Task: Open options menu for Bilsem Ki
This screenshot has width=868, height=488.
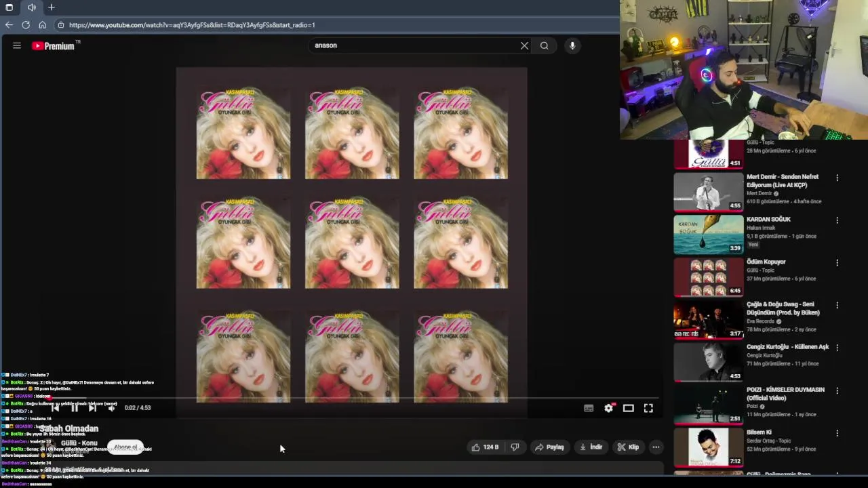Action: point(837,433)
